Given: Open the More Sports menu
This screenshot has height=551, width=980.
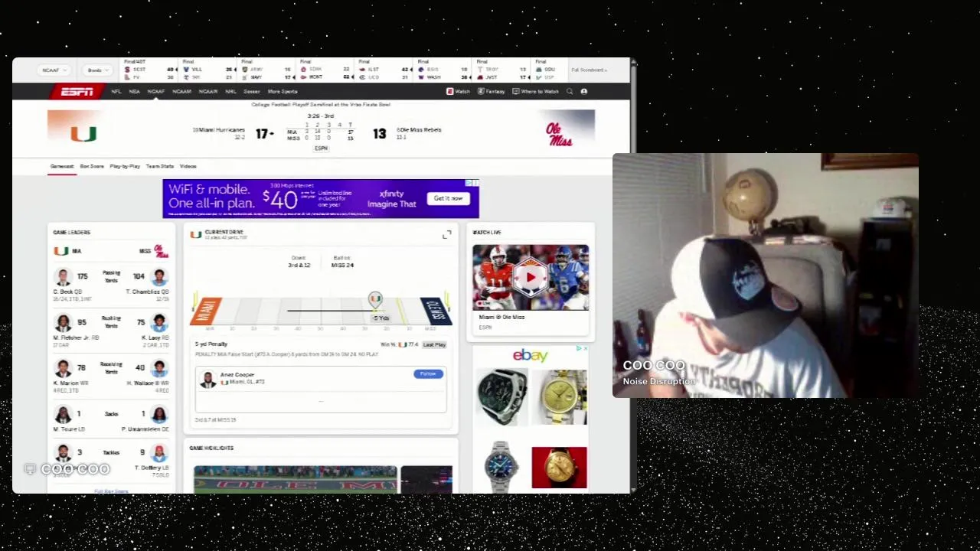Looking at the screenshot, I should 283,92.
